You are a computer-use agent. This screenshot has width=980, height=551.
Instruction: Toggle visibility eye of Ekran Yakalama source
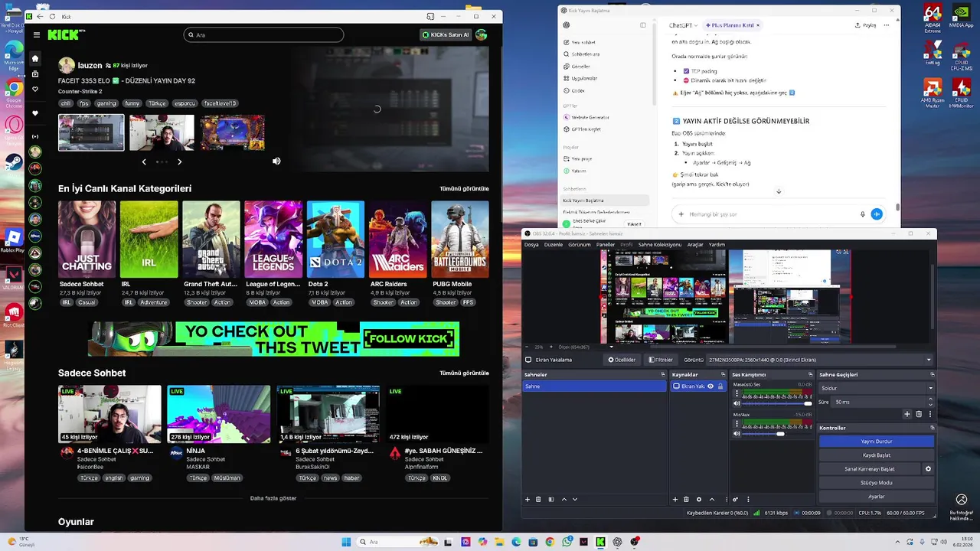tap(710, 386)
